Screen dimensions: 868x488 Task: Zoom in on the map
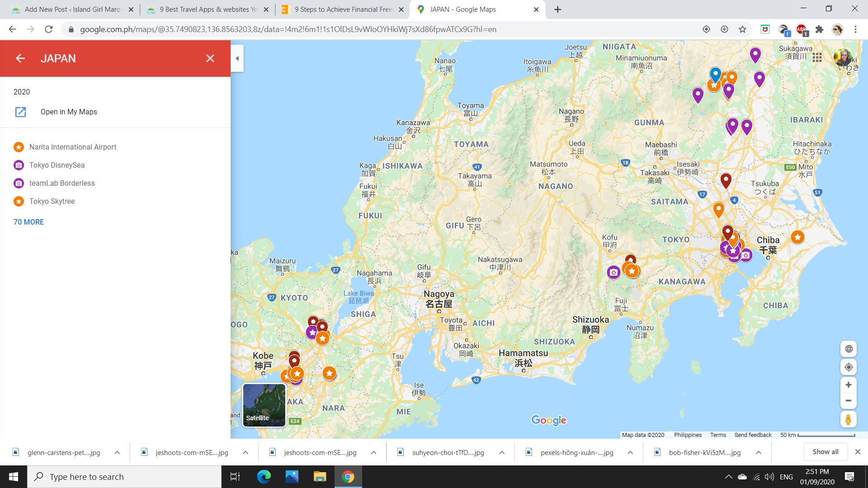[849, 385]
